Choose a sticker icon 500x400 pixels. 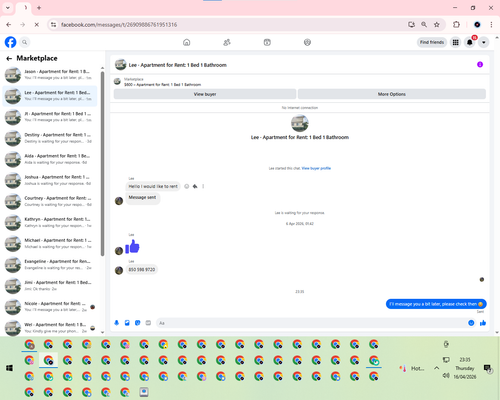[x=138, y=323]
